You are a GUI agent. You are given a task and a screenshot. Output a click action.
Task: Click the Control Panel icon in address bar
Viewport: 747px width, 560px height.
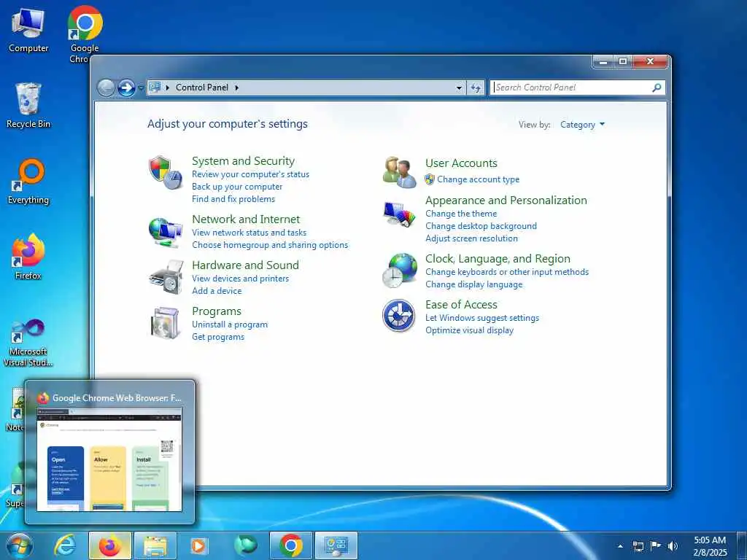(x=155, y=87)
